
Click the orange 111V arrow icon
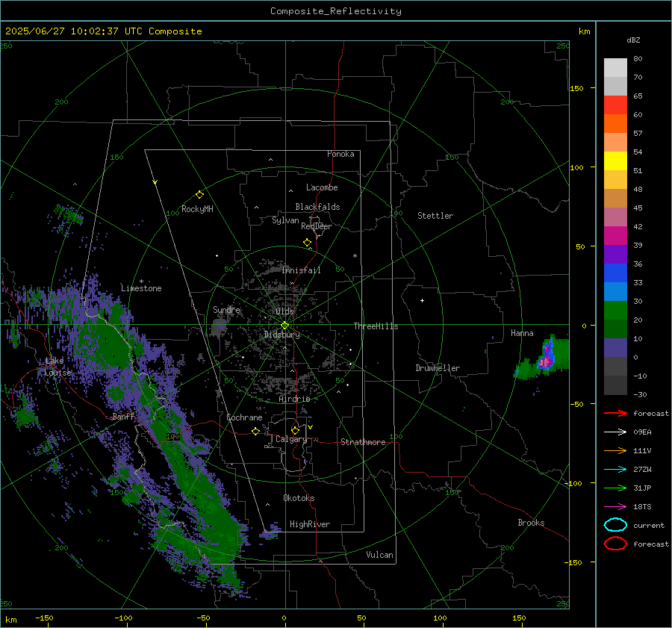click(x=615, y=450)
